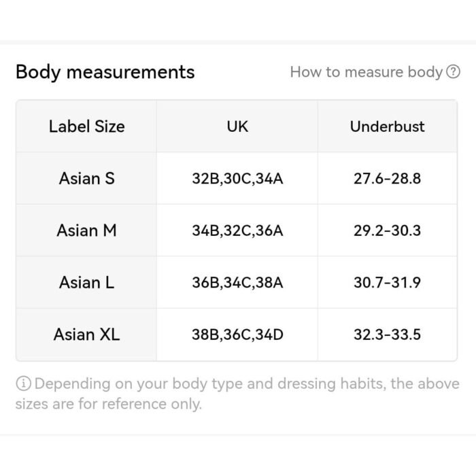
Task: Select the 38B,36C,34D UK size cell
Action: (x=237, y=335)
